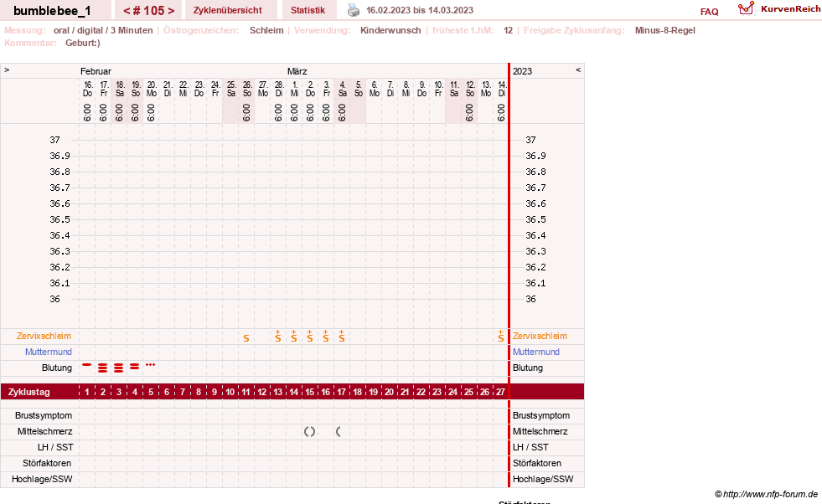Select the right-side Zervixschleim label
Screen dimensions: 822x504
[x=540, y=336]
